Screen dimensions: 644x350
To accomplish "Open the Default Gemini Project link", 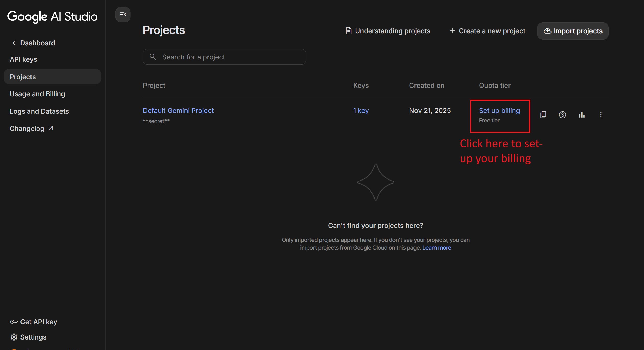I will point(178,111).
